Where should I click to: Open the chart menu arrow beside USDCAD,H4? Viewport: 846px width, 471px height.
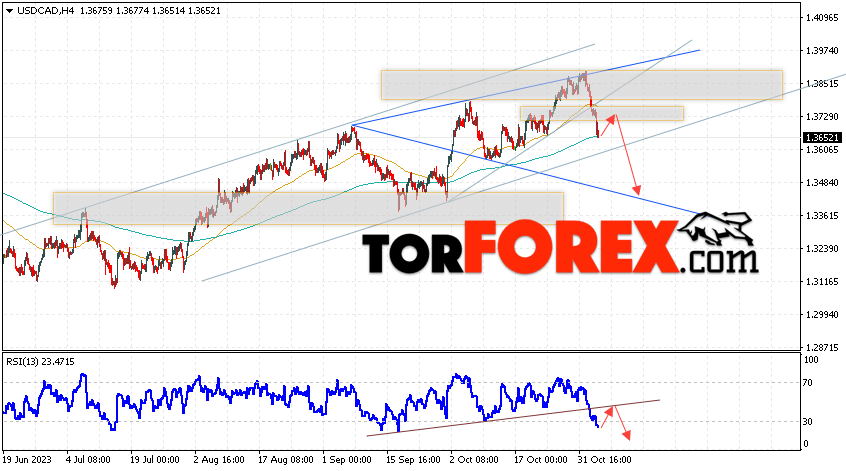[9, 11]
